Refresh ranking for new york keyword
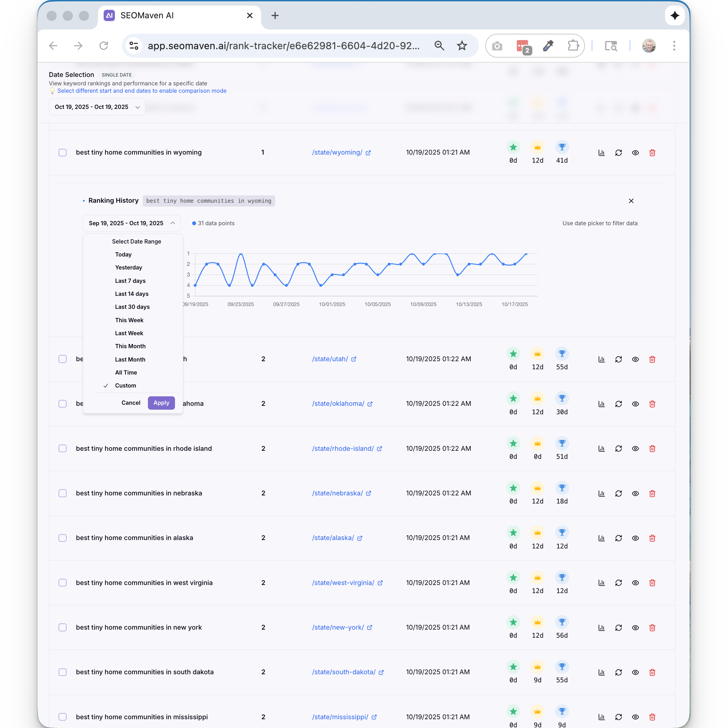The height and width of the screenshot is (728, 728). (x=618, y=628)
